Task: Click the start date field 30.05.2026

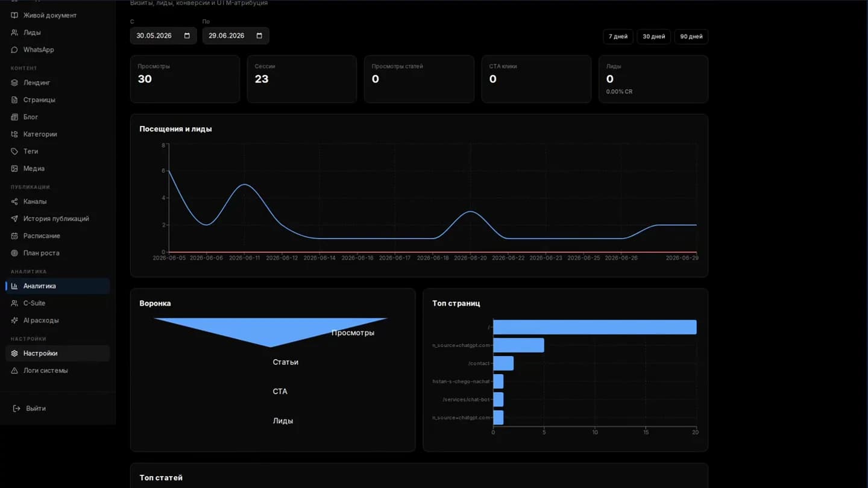Action: (163, 36)
